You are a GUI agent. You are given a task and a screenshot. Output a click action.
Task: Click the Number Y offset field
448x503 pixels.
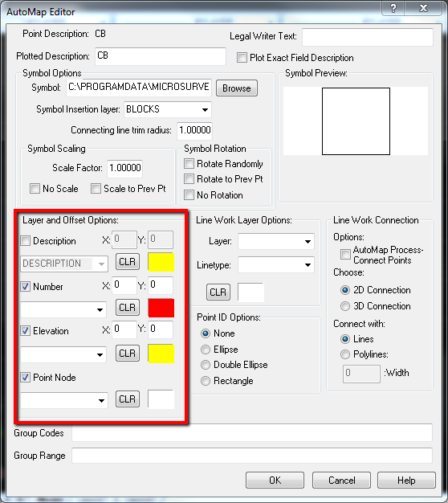(161, 285)
